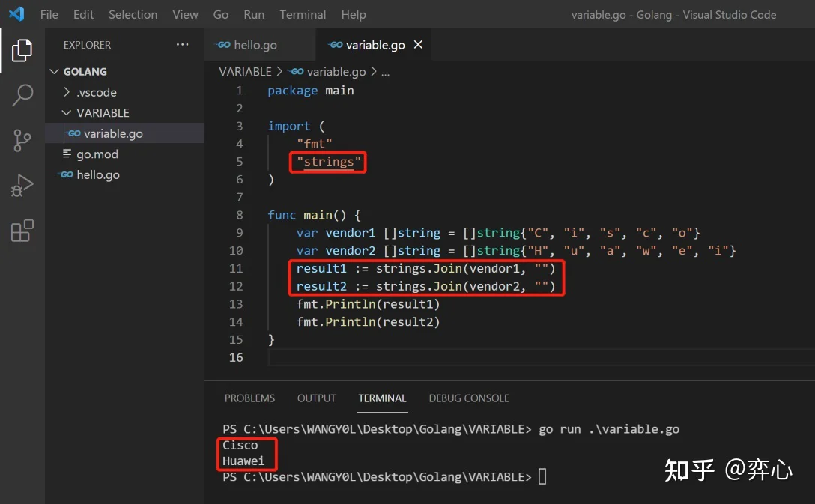Open the View menu

[x=185, y=14]
